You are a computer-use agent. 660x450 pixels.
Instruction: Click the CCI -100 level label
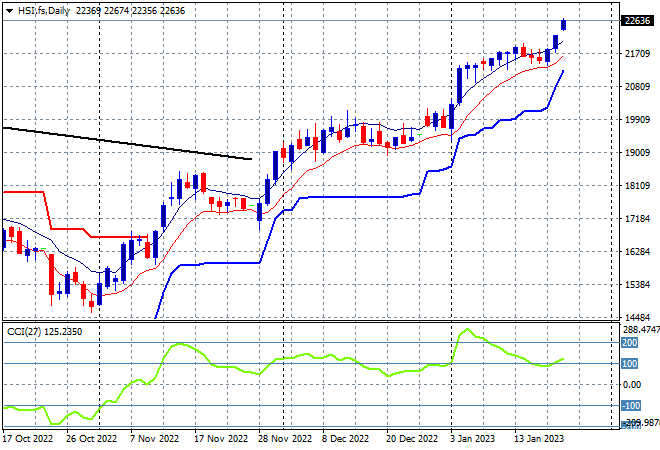point(629,406)
